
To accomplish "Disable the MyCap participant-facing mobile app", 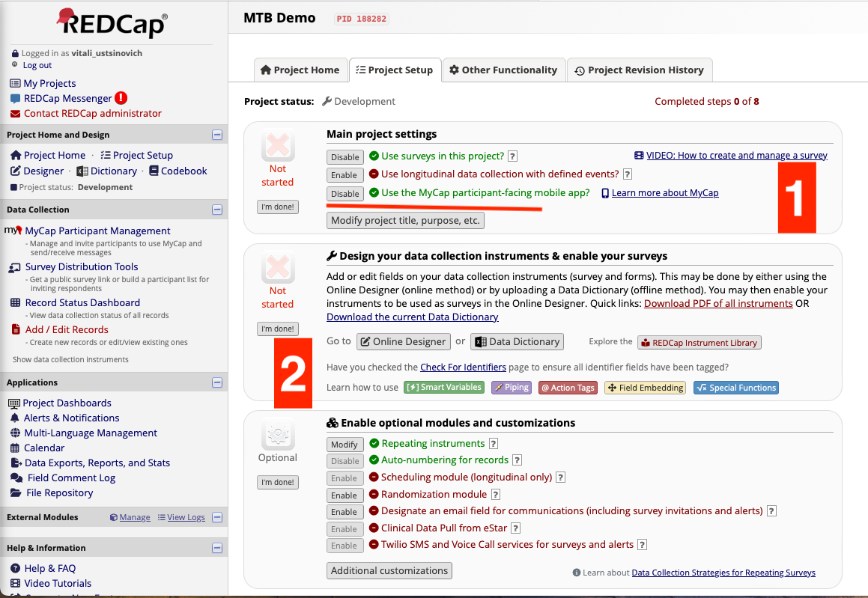I will (345, 194).
